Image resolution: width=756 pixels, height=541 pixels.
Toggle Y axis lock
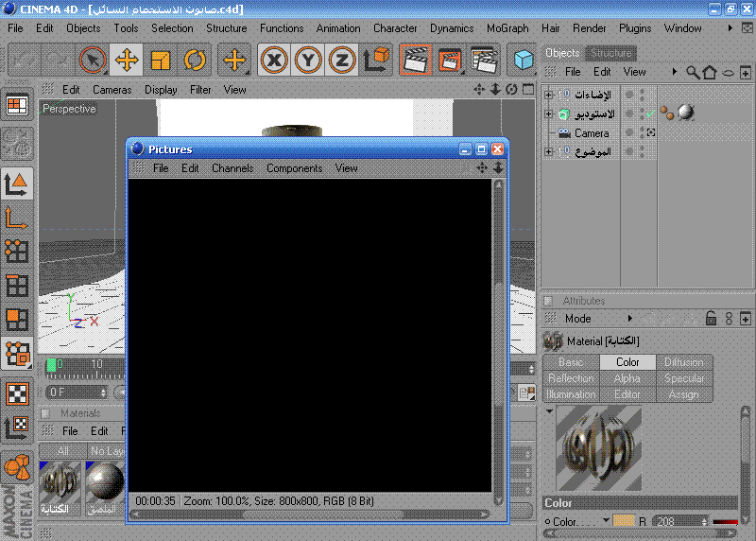coord(308,61)
